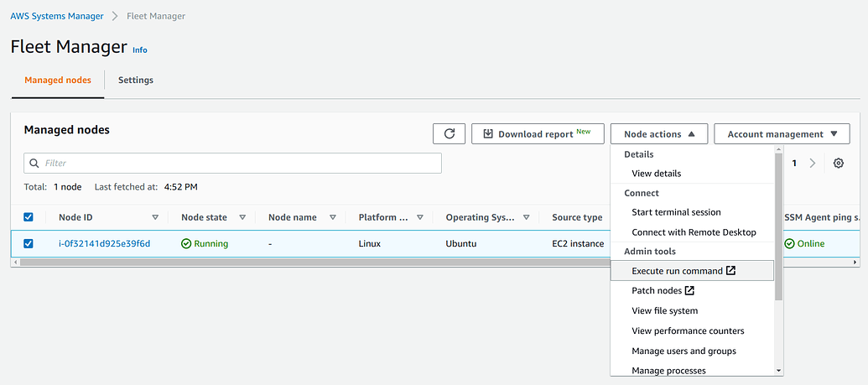Click the external link icon beside Execute run command
868x385 pixels.
[730, 271]
